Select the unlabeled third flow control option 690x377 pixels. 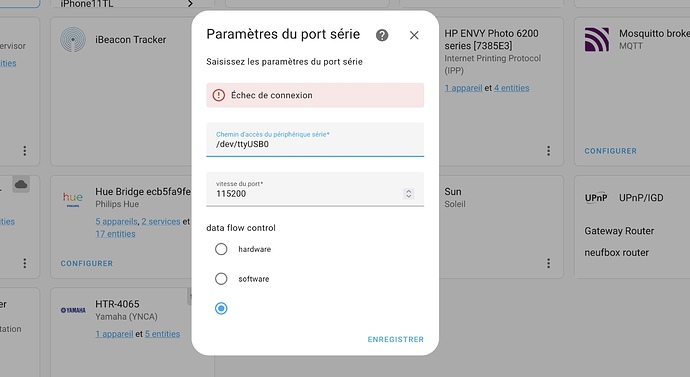[221, 308]
